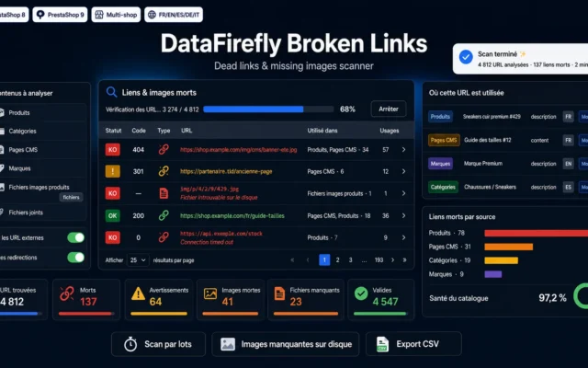This screenshot has height=368, width=588.
Task: Expand the api.exemple.com/stock row chevron
Action: click(403, 237)
